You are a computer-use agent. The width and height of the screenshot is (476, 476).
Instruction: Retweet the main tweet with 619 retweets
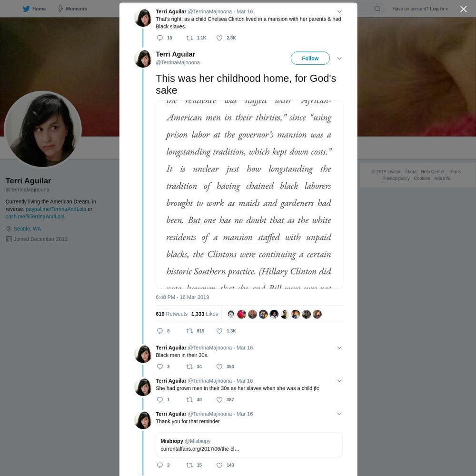point(189,331)
